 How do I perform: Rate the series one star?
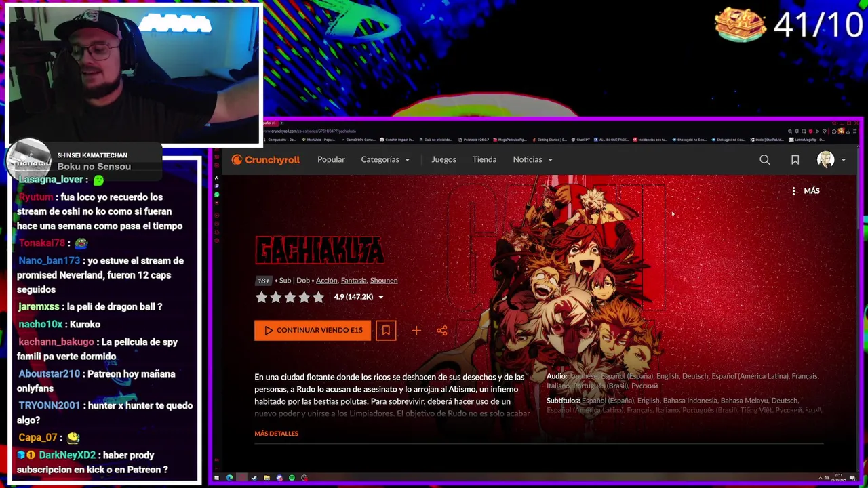pyautogui.click(x=261, y=297)
